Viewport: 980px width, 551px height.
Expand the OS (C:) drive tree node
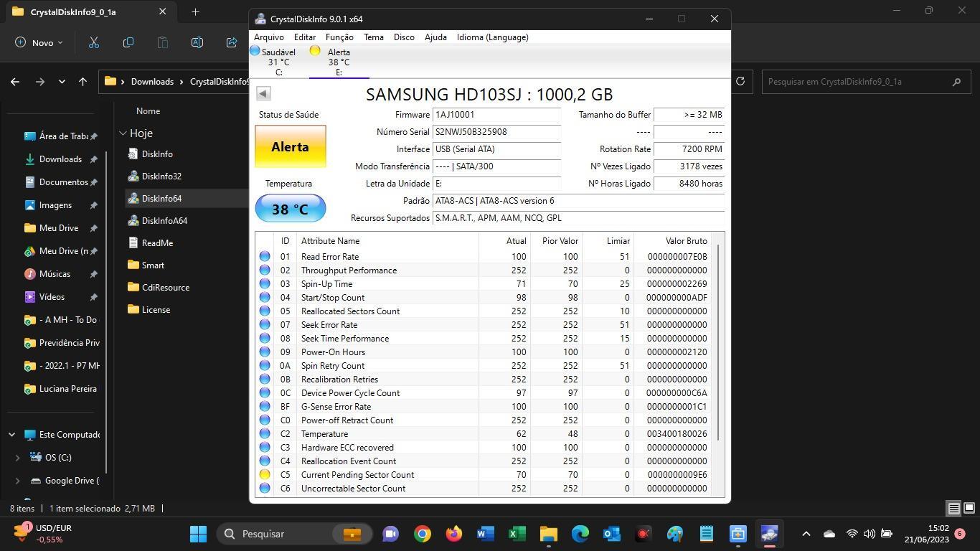18,458
